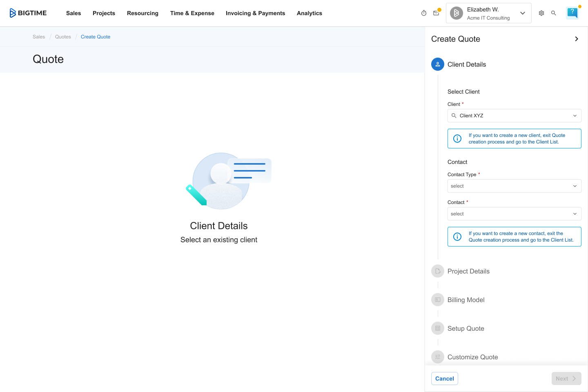Click the Billing Model step icon
Viewport: 588px width, 392px height.
pyautogui.click(x=438, y=300)
